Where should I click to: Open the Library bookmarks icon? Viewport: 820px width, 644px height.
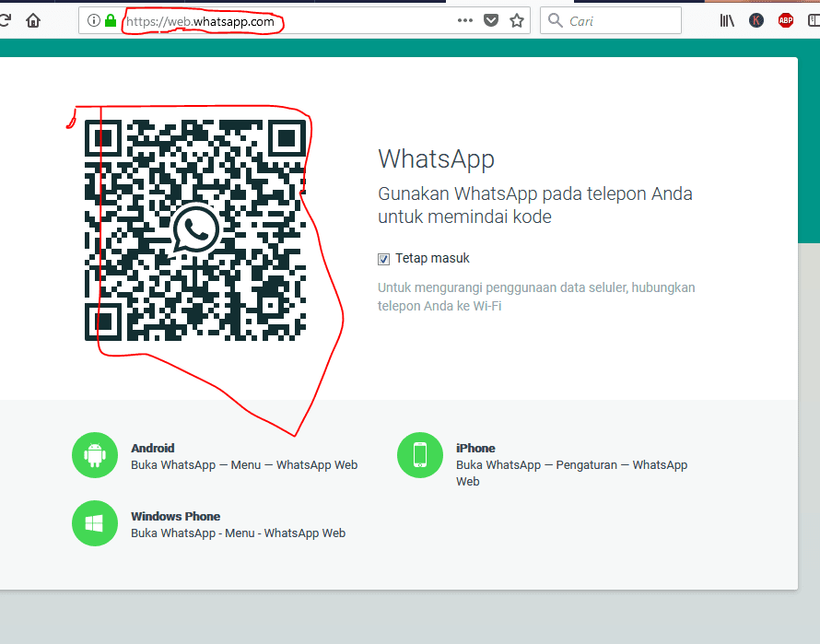[727, 21]
